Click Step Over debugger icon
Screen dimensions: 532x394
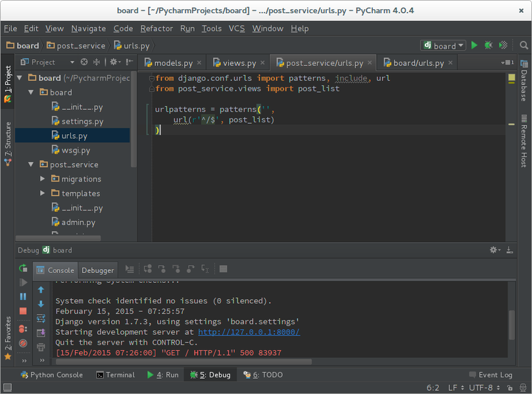[x=147, y=269]
